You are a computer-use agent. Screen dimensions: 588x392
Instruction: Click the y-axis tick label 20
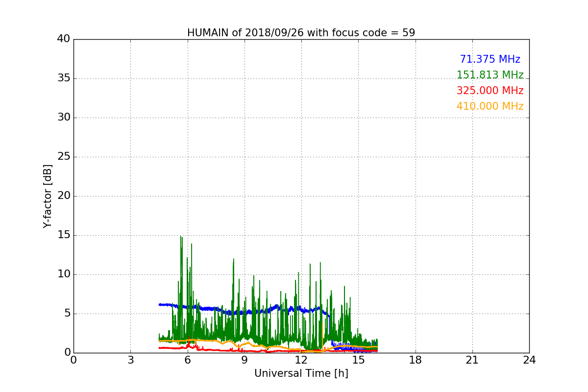(x=64, y=196)
